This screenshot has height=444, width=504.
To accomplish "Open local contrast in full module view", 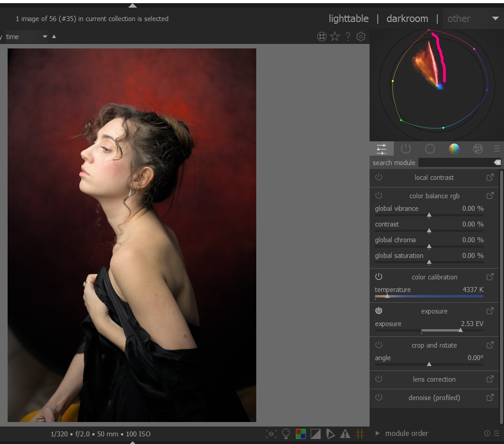I will tap(490, 177).
